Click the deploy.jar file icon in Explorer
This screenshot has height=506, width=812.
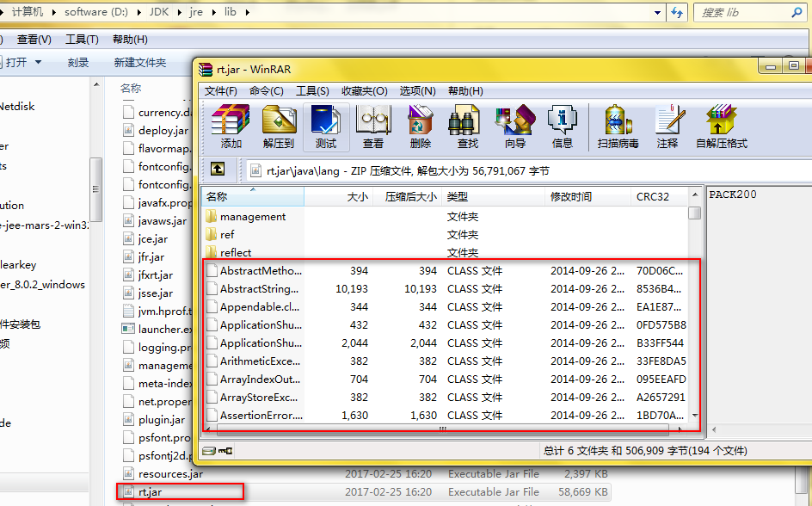(128, 131)
